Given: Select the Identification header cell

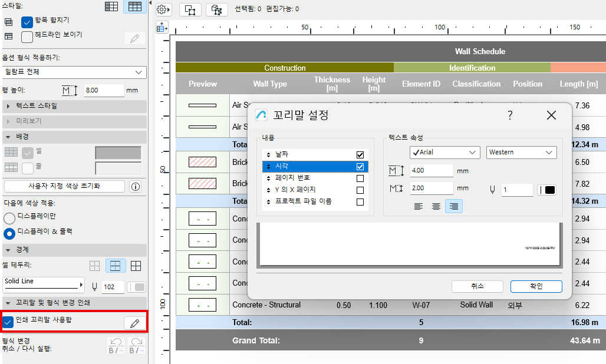Looking at the screenshot, I should tap(472, 68).
